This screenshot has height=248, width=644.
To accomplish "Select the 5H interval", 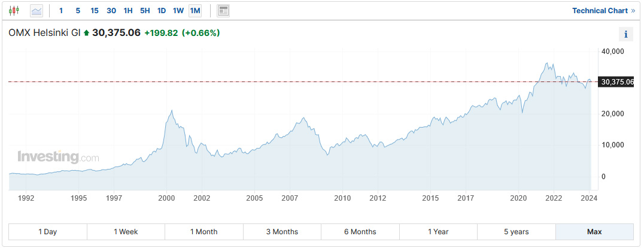I will pos(145,11).
